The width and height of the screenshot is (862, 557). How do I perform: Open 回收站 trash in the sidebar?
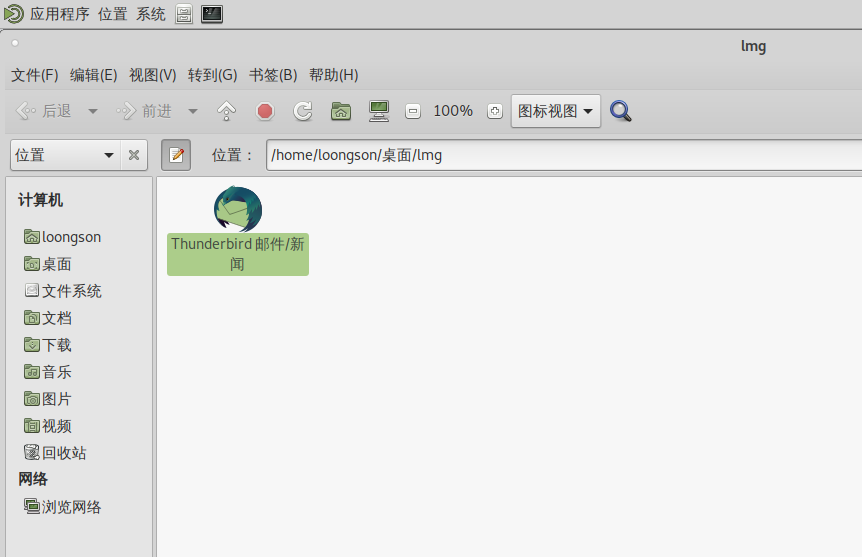tap(55, 453)
